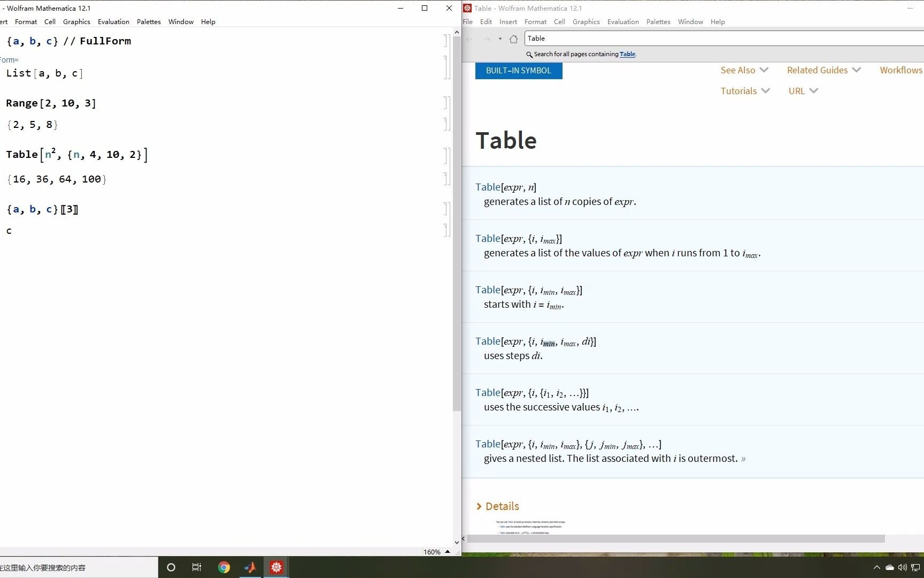Select cell bracket of Range[2, 10, 3] input
Screen dimensions: 924x578
447,103
